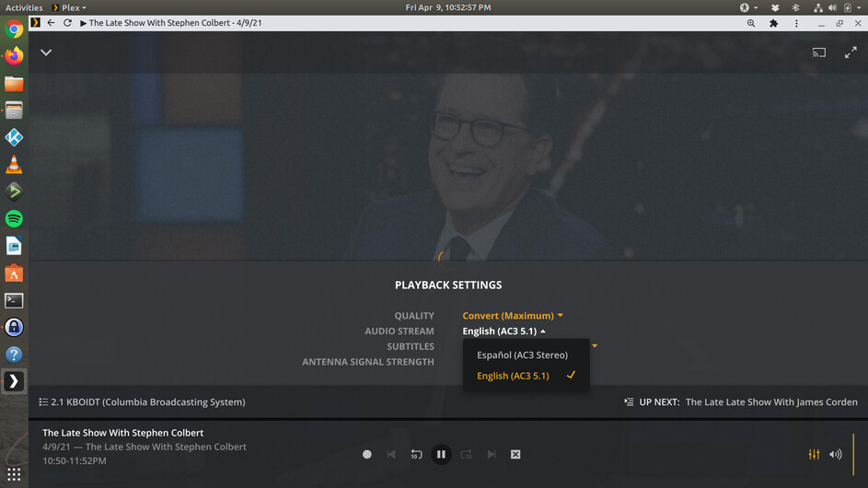Open the Help icon in the dock
This screenshot has width=868, height=488.
pos(14,354)
